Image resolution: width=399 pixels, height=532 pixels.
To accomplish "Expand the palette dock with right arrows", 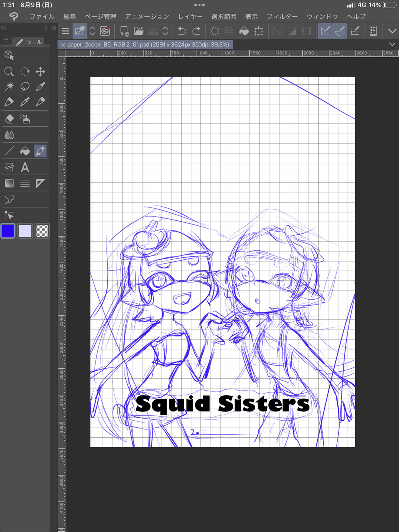I will [54, 28].
